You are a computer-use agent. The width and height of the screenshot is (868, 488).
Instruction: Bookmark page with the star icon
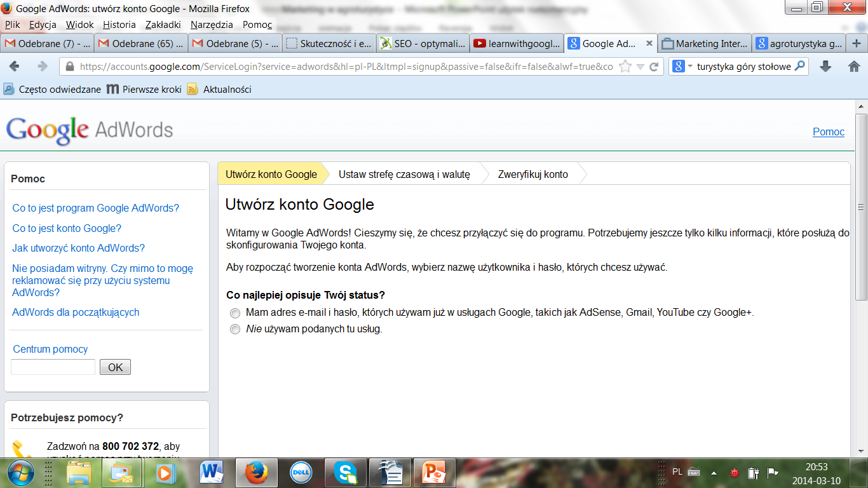coord(625,66)
